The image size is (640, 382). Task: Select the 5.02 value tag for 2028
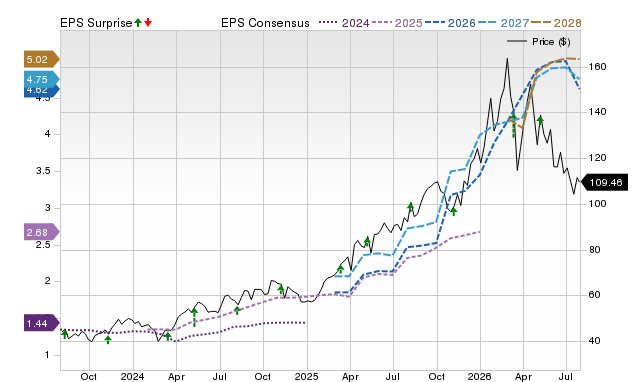pos(42,60)
